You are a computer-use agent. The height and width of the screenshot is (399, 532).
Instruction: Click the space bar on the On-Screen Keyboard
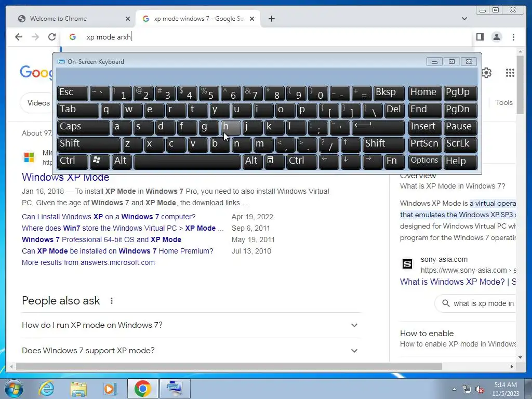187,161
